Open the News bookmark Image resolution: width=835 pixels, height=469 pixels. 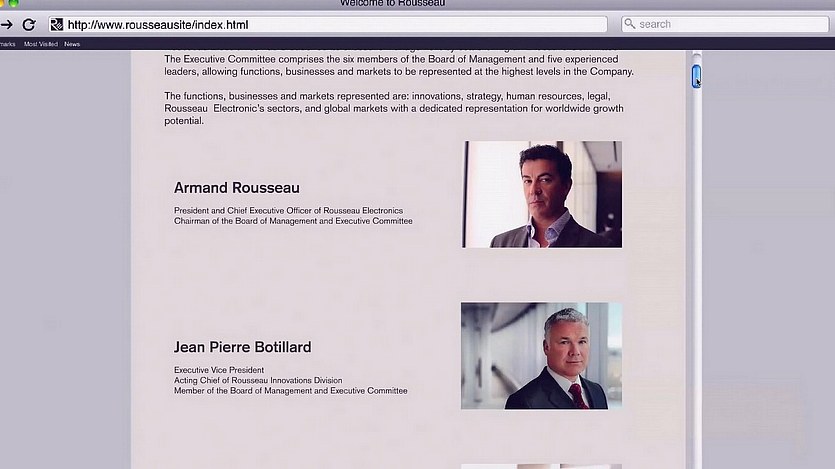72,44
